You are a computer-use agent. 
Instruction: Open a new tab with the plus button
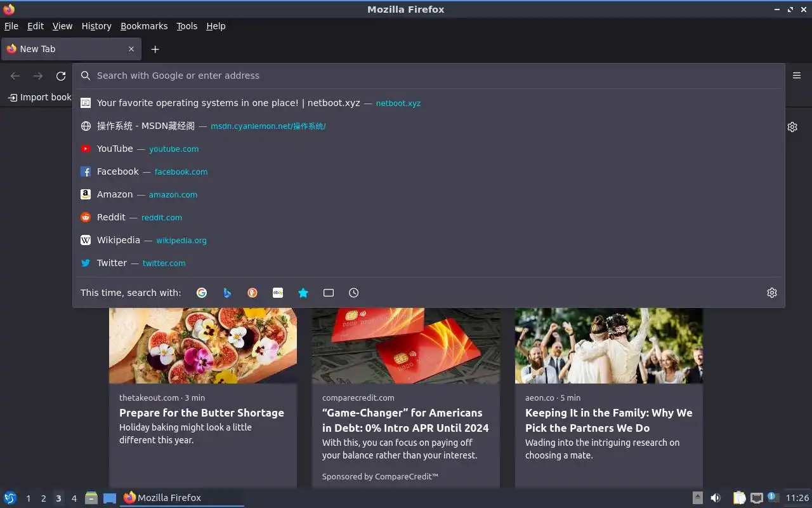pos(155,49)
